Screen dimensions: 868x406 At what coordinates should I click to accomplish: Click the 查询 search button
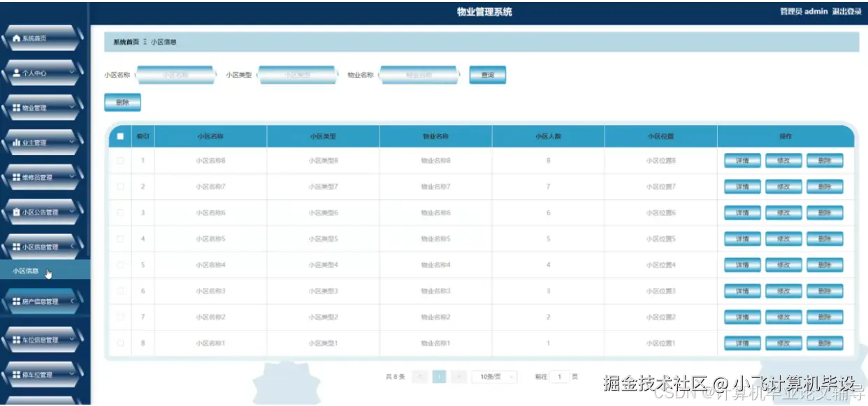pos(487,75)
